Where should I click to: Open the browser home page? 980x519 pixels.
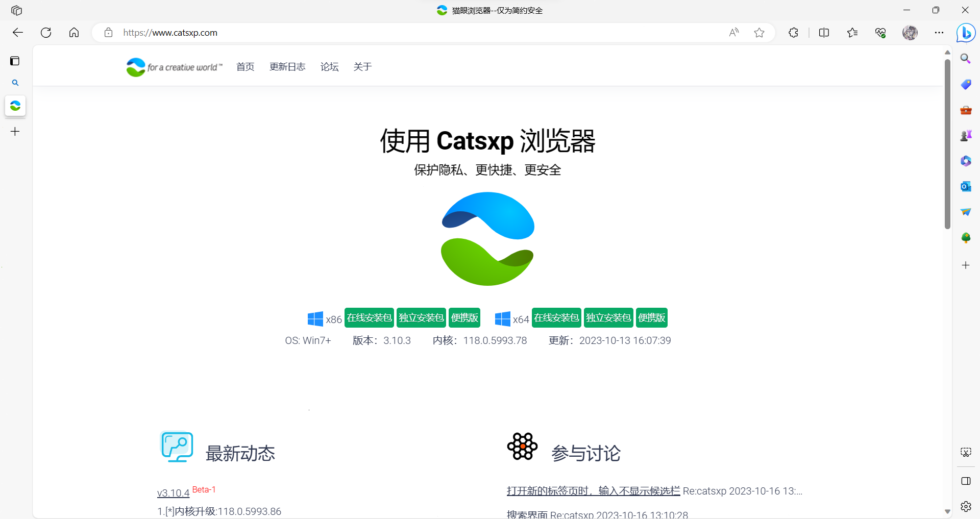pyautogui.click(x=74, y=33)
